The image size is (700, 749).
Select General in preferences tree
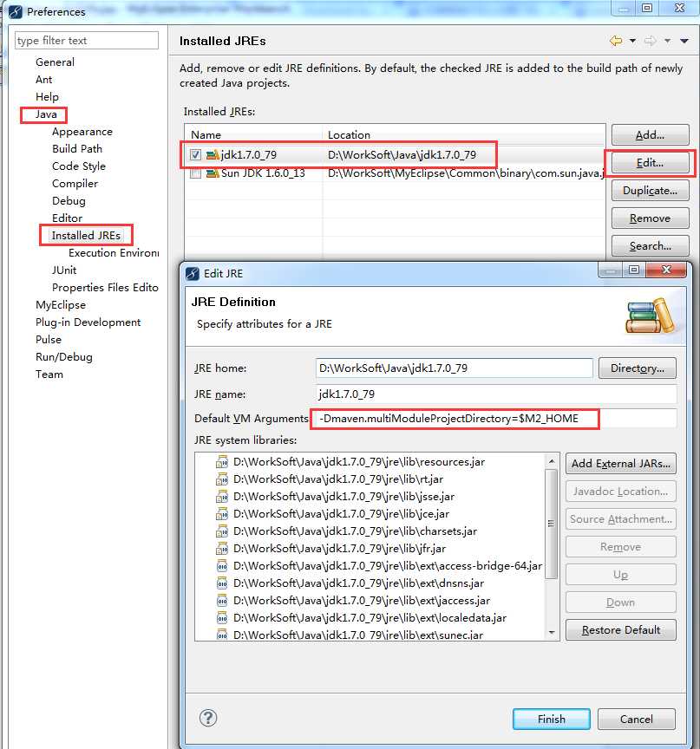pos(55,62)
